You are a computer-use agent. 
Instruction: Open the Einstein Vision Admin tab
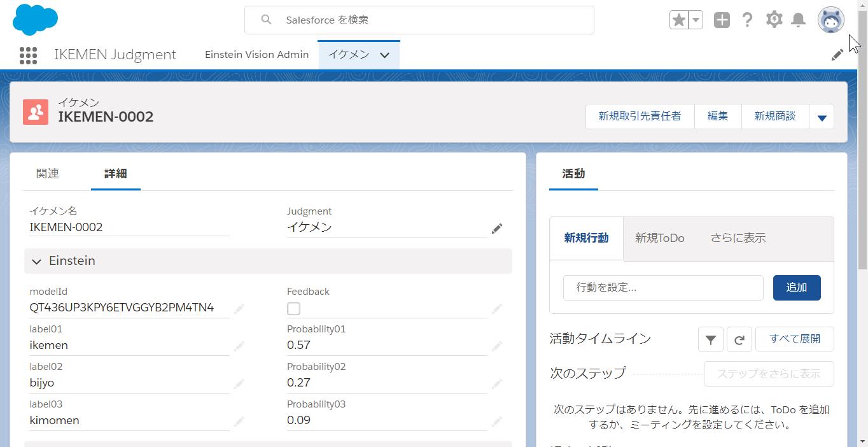[256, 55]
